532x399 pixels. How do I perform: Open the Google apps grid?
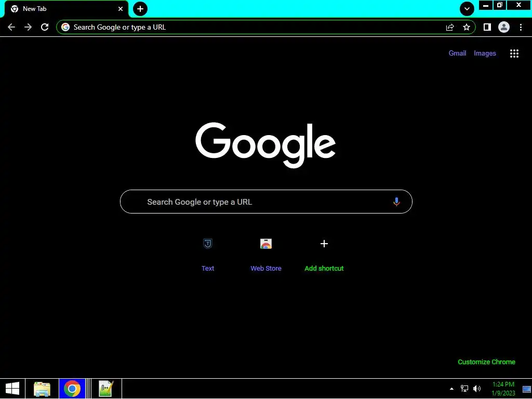(x=514, y=54)
